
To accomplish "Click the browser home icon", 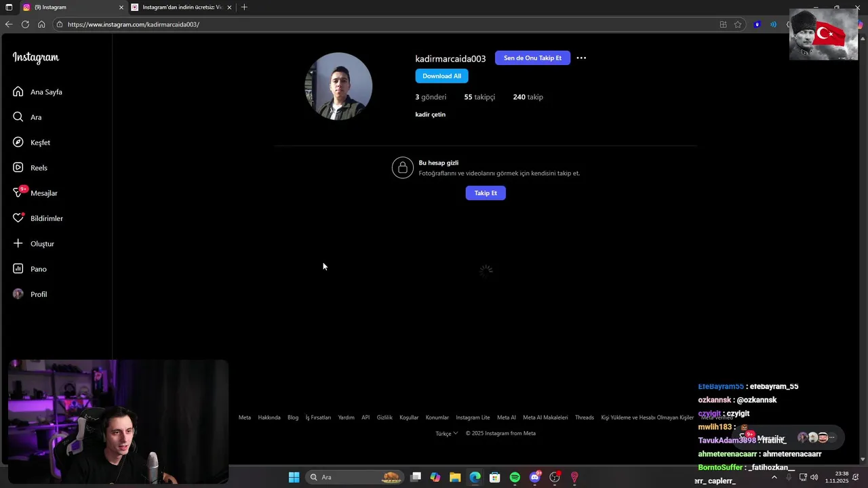I will 41,24.
